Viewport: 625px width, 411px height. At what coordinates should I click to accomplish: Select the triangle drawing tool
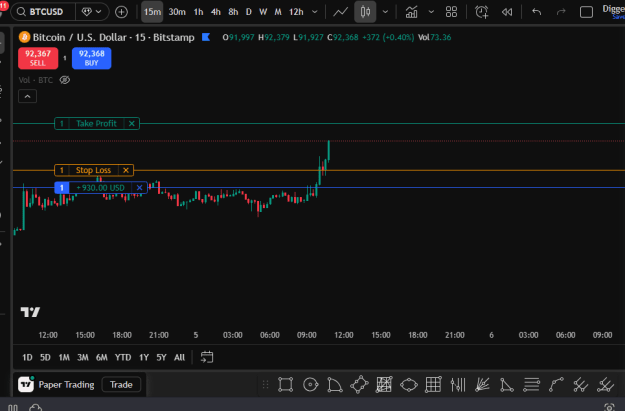tap(507, 385)
